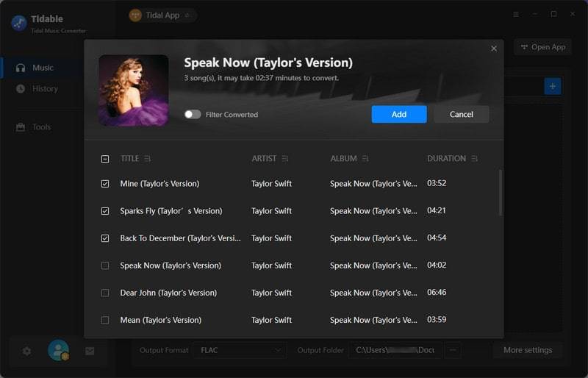Viewport: 588px width, 378px height.
Task: Click title Dear John (Taylor's Version)
Action: point(168,293)
